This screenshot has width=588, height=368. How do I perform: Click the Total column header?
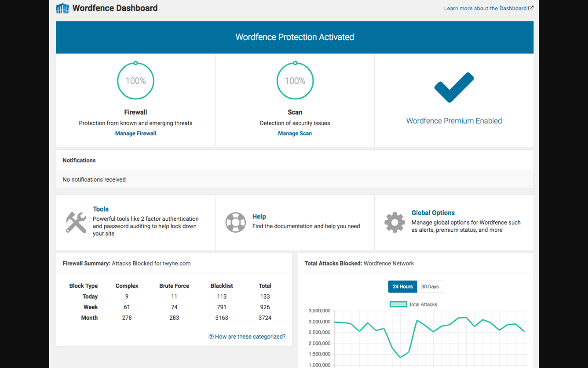pos(265,286)
